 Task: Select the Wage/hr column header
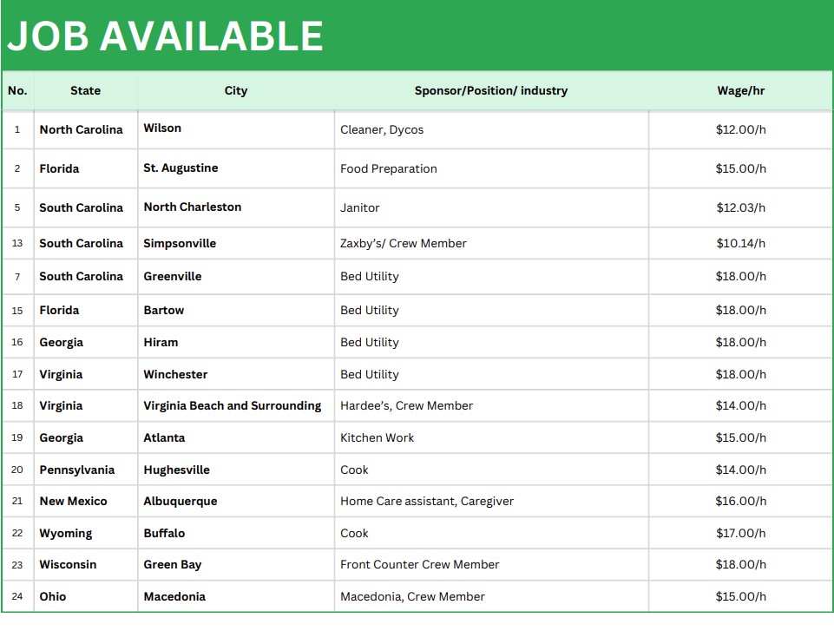(x=740, y=90)
